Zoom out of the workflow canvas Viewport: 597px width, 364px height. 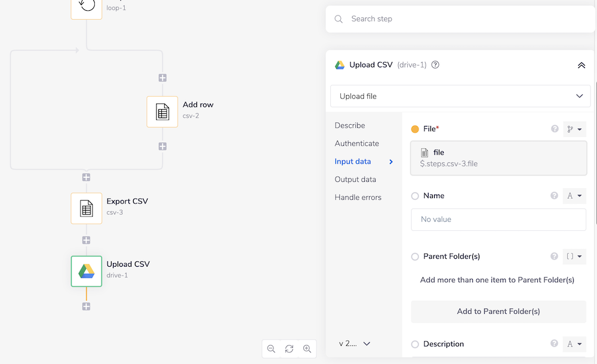271,348
